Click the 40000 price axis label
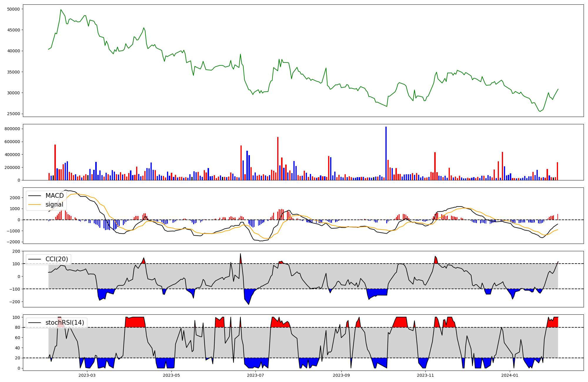The height and width of the screenshot is (382, 588). pos(13,51)
